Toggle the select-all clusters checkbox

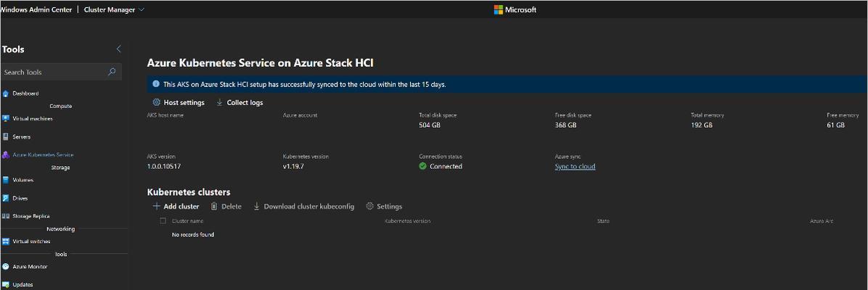tap(163, 221)
